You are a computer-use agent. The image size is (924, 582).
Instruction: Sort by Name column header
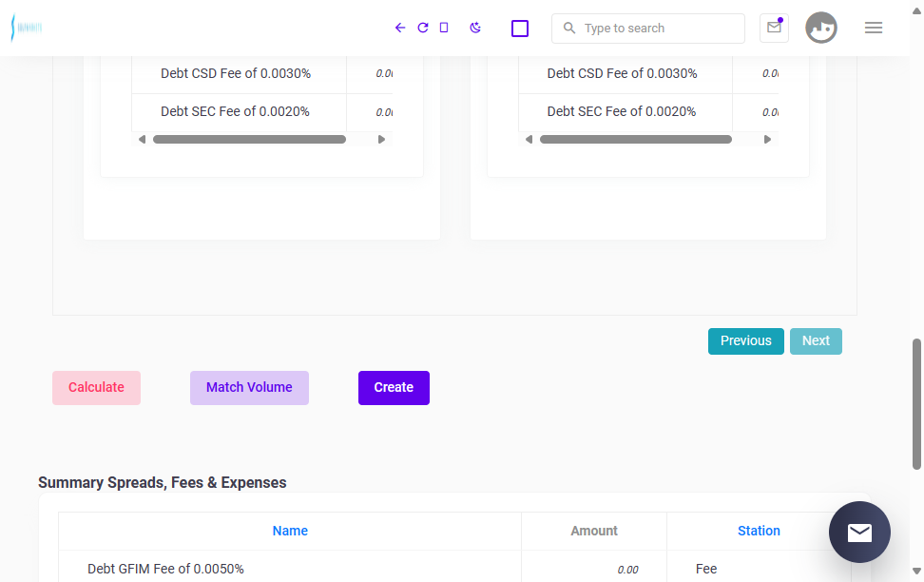pyautogui.click(x=290, y=531)
